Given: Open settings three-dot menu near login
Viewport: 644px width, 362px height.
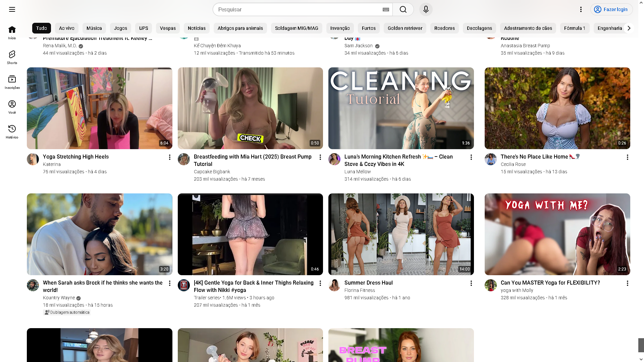Looking at the screenshot, I should pyautogui.click(x=581, y=9).
